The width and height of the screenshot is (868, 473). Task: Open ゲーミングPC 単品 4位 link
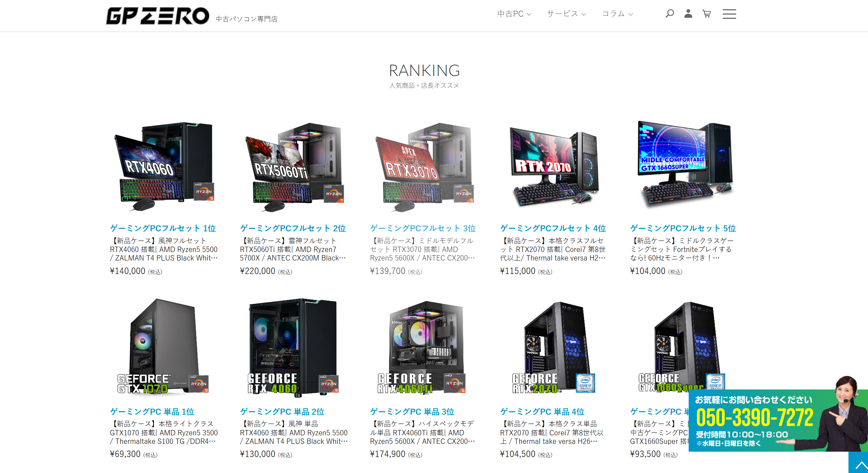tap(542, 412)
